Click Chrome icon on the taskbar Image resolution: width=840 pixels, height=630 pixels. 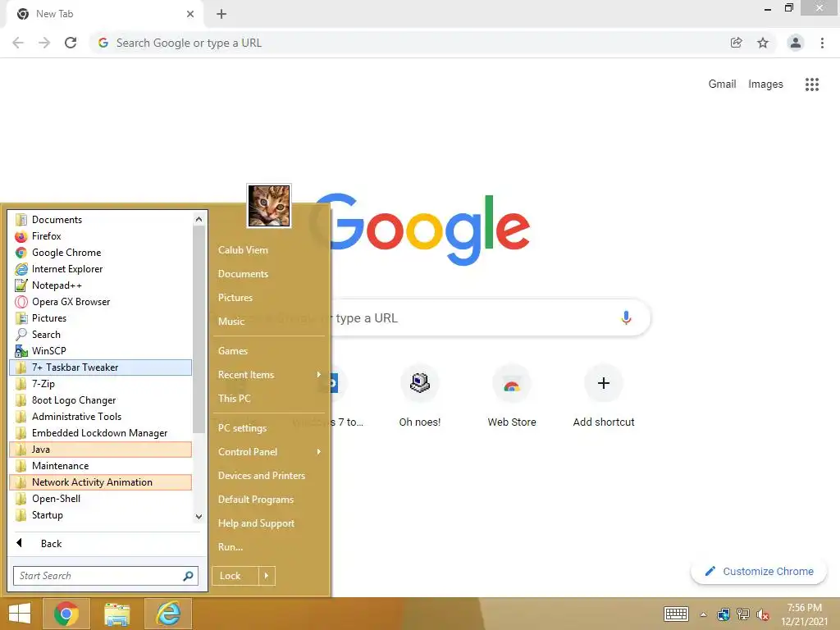click(66, 614)
